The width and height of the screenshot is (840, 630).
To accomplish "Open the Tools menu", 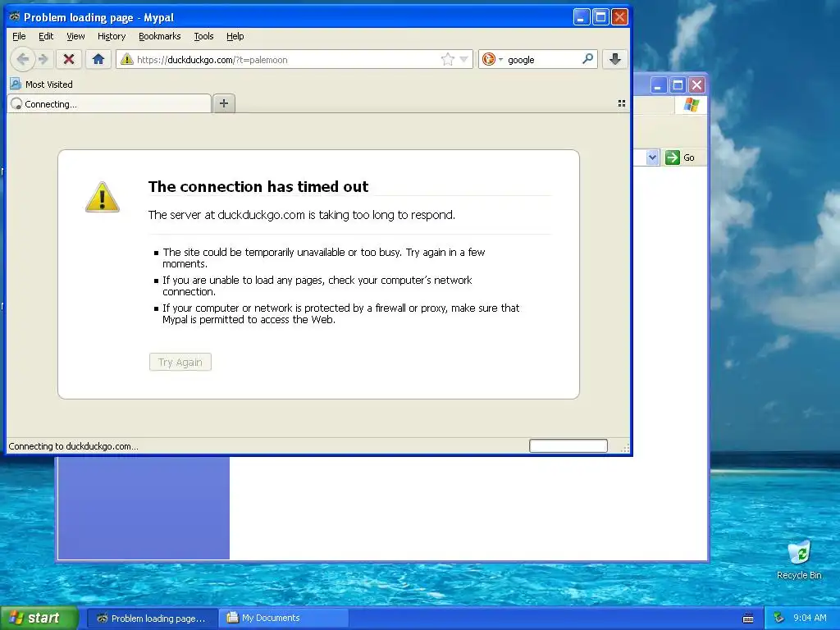I will 203,36.
